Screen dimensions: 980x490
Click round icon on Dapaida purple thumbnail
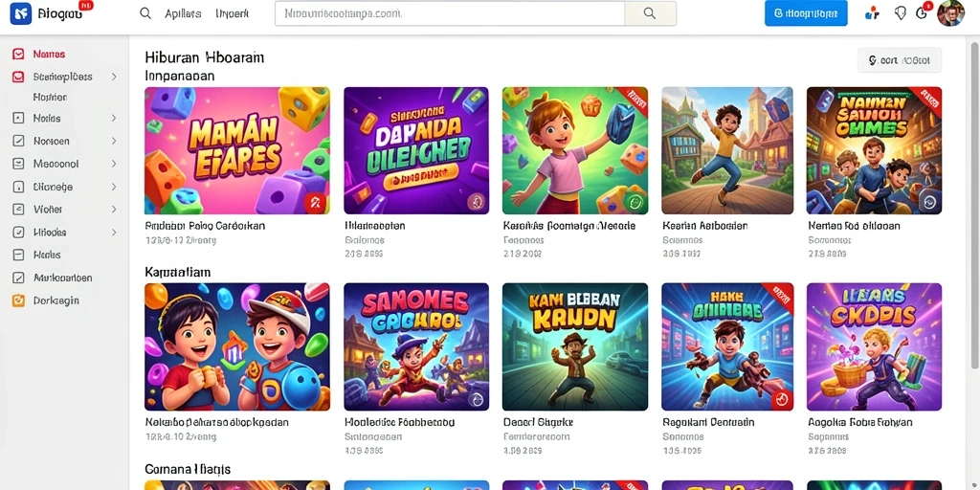(x=477, y=202)
